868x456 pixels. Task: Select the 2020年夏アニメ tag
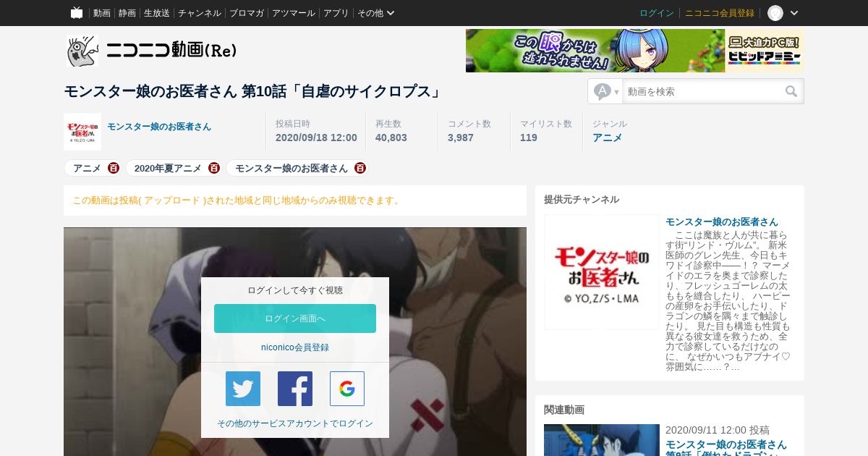[x=168, y=168]
